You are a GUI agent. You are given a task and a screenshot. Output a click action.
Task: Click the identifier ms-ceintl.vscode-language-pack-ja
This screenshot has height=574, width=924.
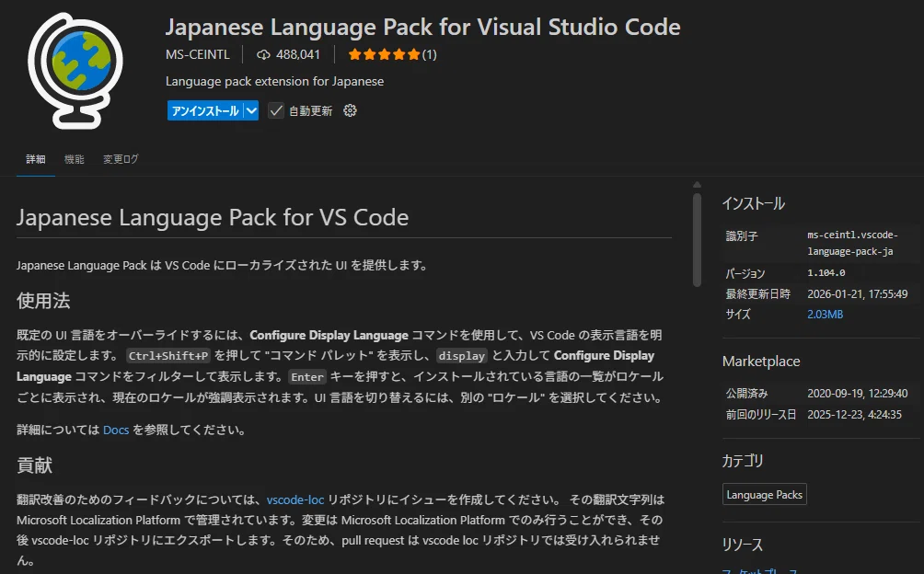click(852, 243)
